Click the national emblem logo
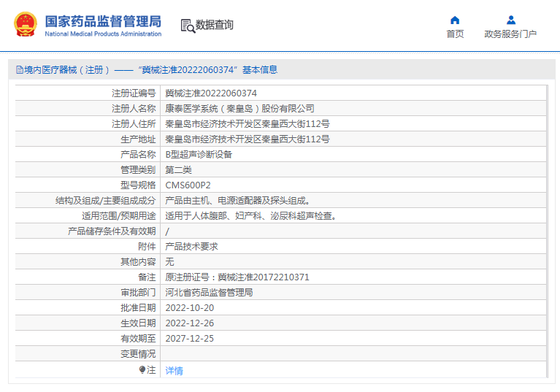 tap(25, 25)
